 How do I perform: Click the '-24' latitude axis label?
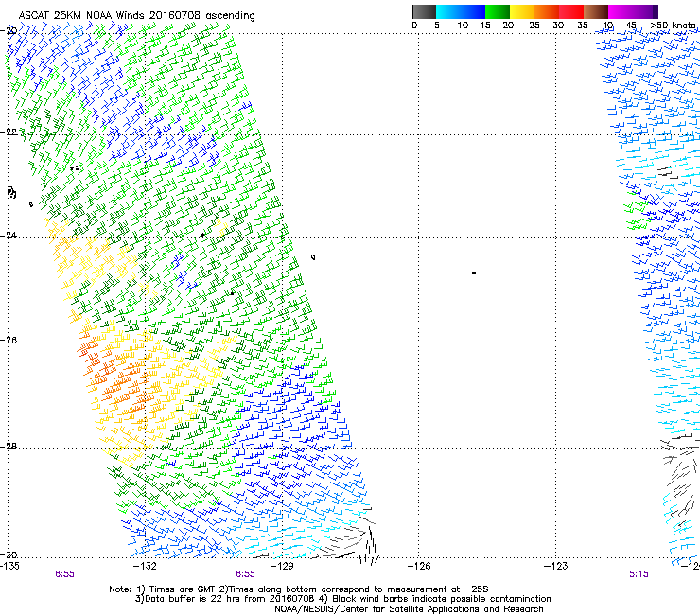9,235
